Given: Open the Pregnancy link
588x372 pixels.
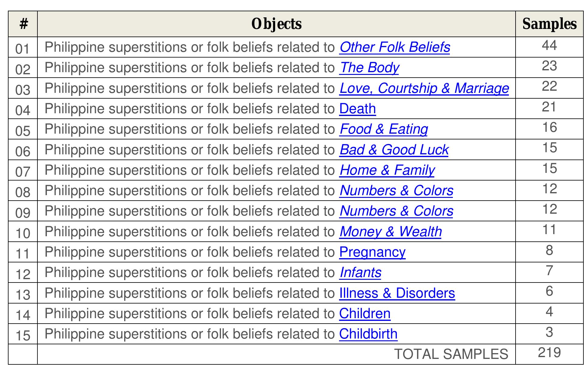Looking at the screenshot, I should (373, 252).
